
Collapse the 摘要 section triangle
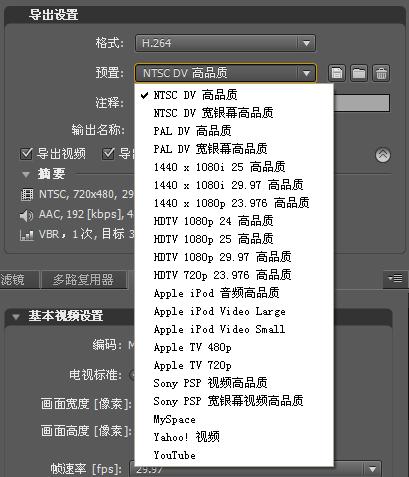26,174
